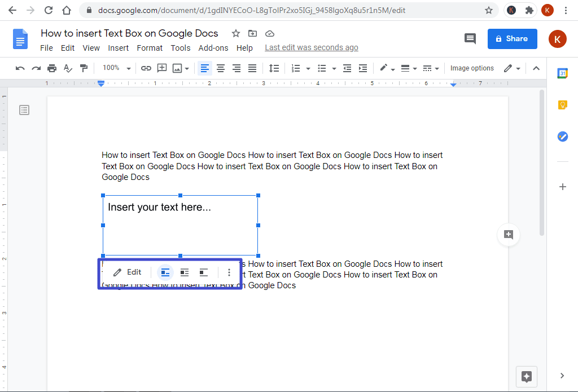Viewport: 578px width, 392px height.
Task: Star this document as favorite
Action: pyautogui.click(x=235, y=33)
